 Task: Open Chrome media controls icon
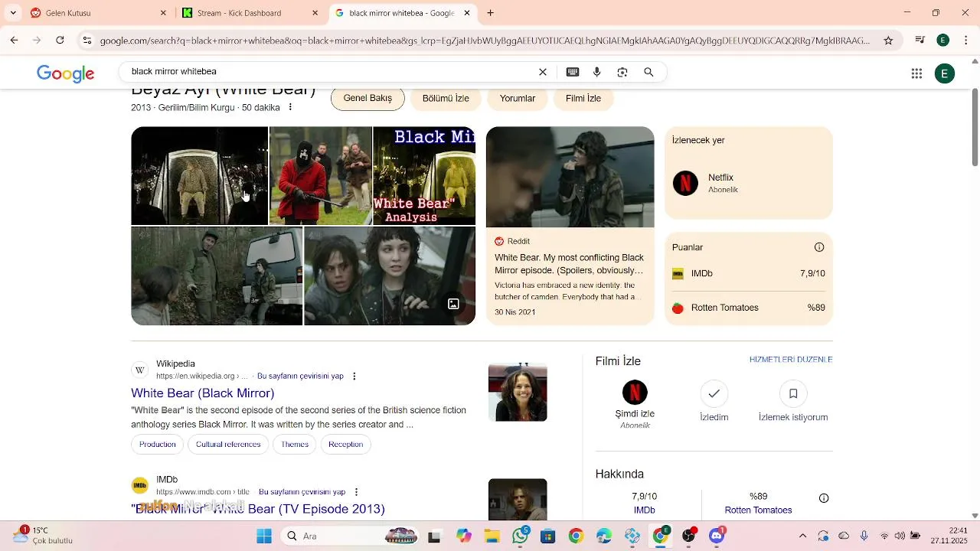(x=920, y=41)
